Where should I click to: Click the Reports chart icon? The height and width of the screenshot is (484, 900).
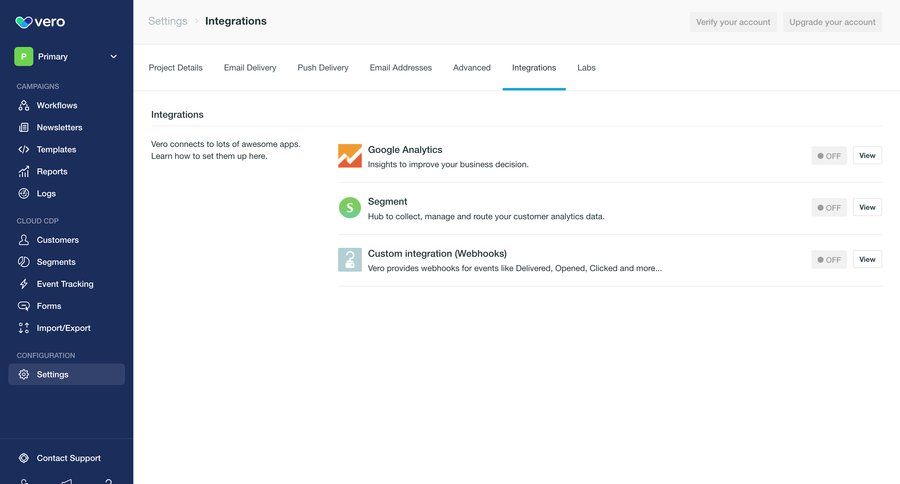pos(24,171)
